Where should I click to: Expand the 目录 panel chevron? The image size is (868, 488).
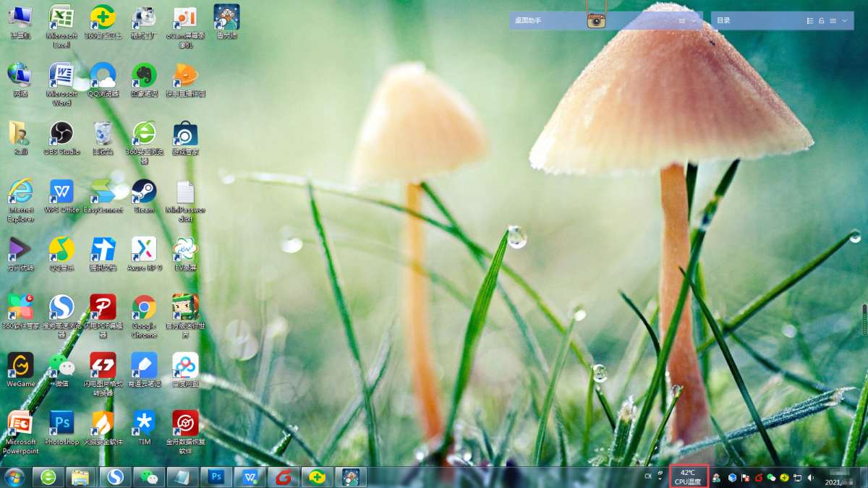[845, 21]
